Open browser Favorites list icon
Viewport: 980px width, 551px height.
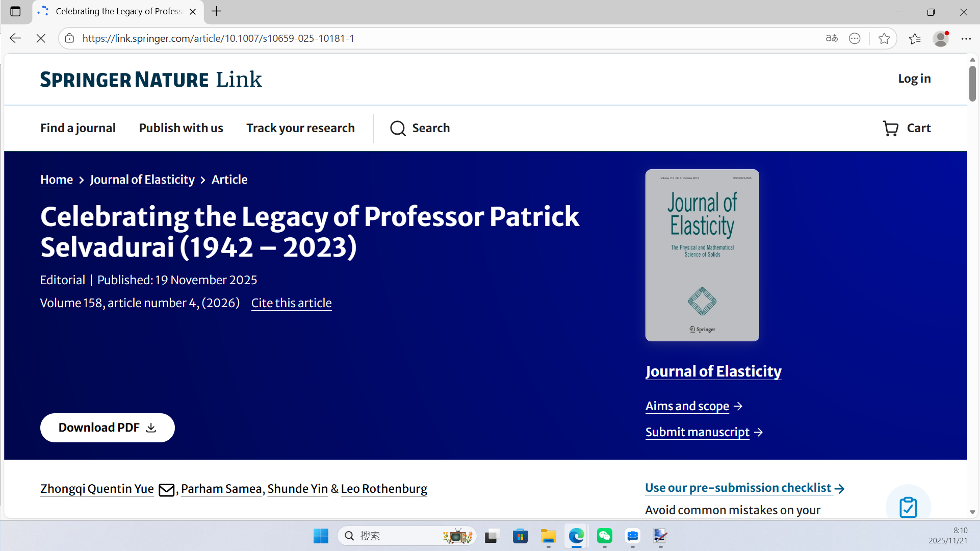915,38
